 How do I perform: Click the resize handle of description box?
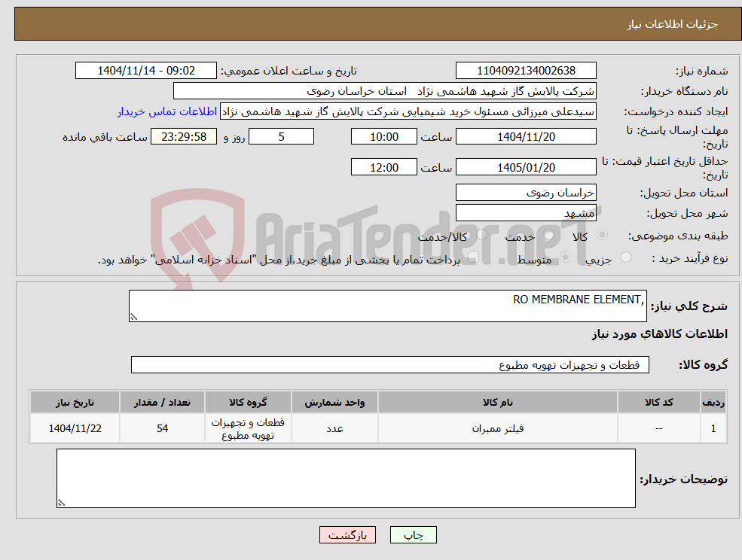point(133,318)
